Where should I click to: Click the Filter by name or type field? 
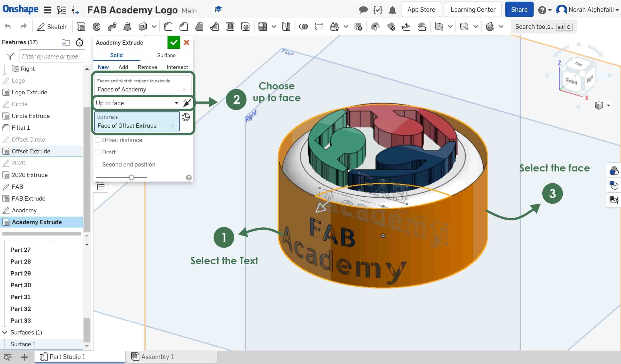[52, 56]
